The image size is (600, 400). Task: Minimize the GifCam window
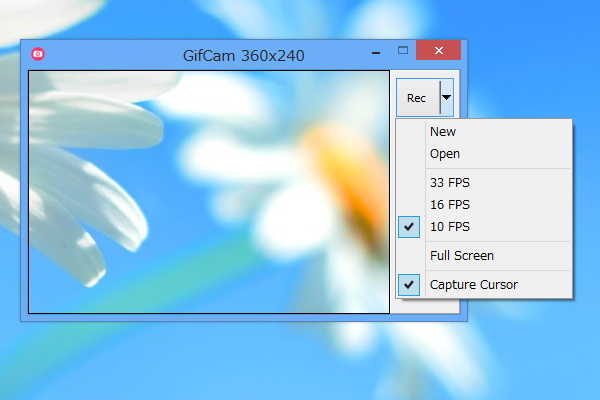376,53
